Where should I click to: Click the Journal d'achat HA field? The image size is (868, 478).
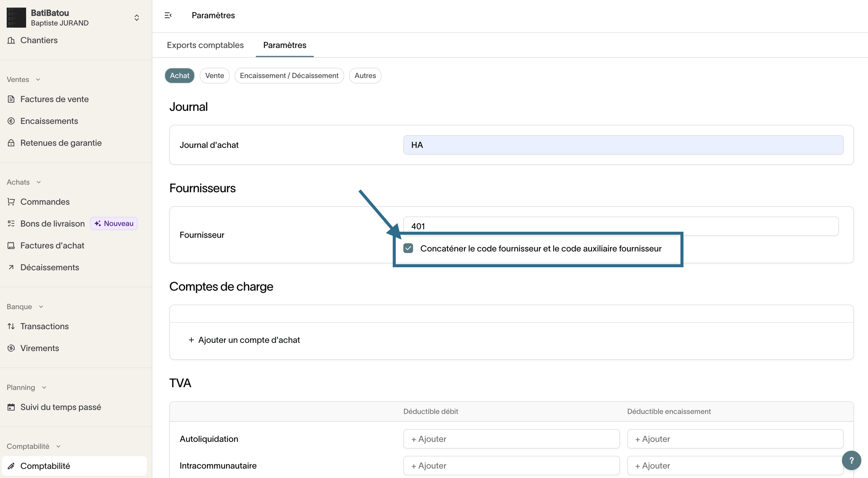pyautogui.click(x=623, y=145)
